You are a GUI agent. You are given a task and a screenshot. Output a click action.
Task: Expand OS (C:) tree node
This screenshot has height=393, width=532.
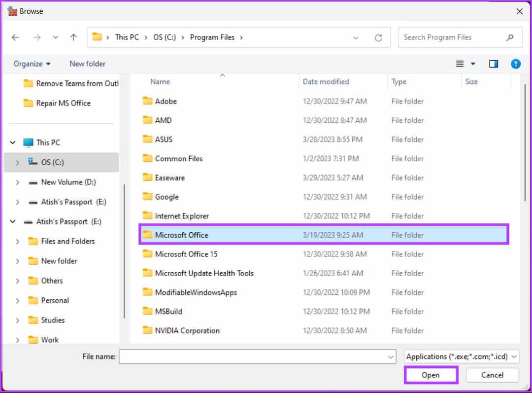tap(17, 162)
